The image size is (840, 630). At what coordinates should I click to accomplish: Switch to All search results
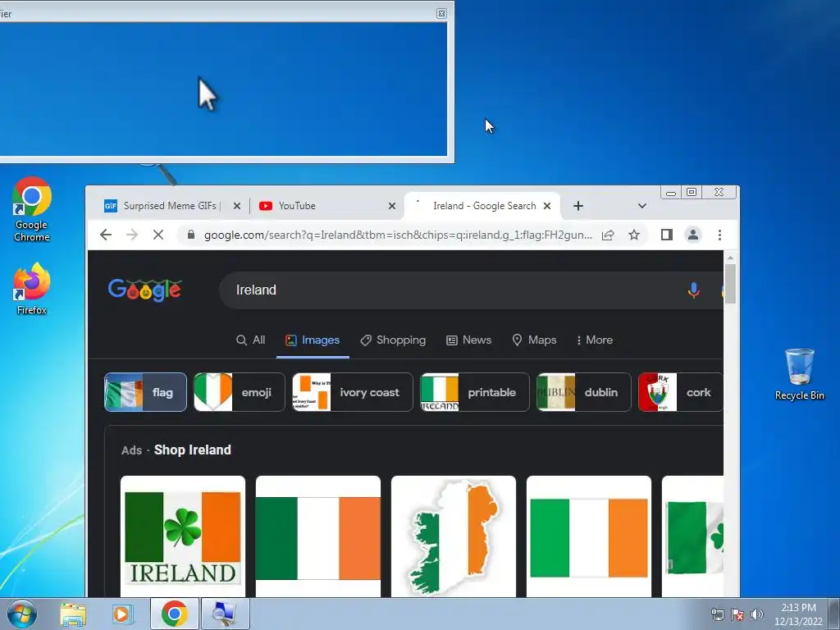tap(251, 340)
